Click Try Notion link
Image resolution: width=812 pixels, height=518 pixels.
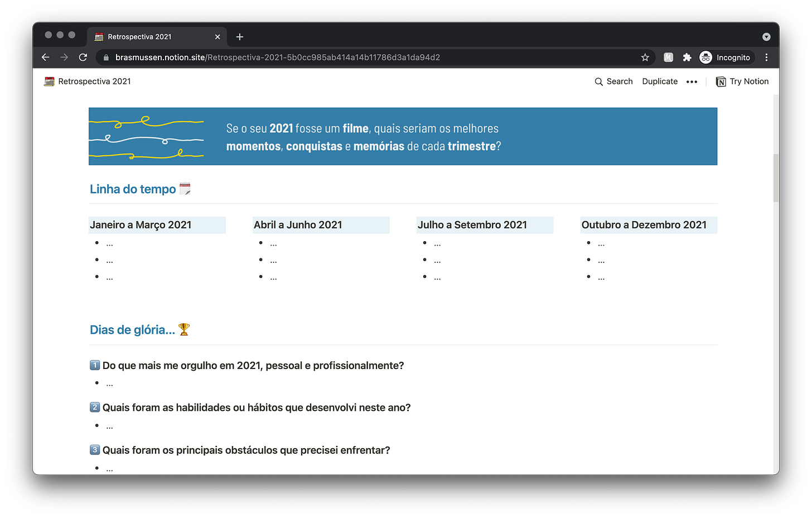click(x=742, y=81)
